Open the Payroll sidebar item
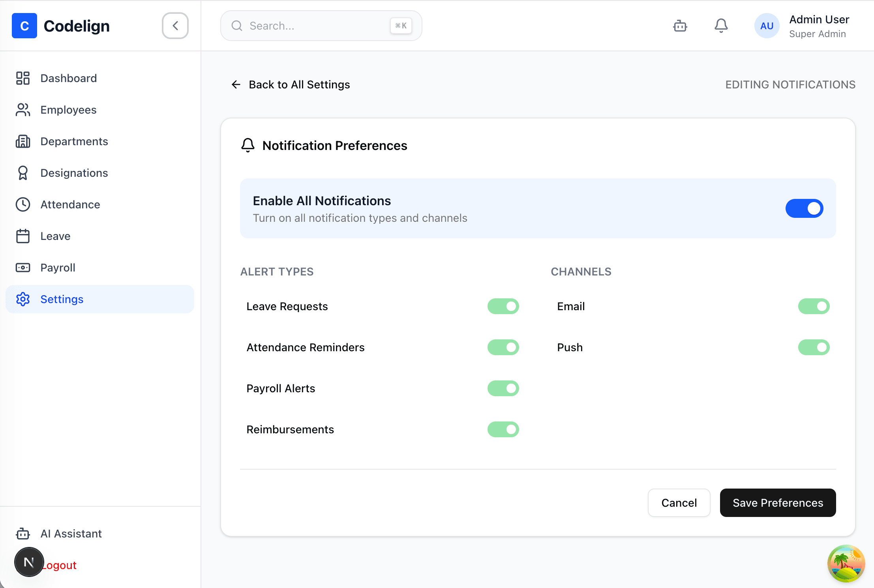Image resolution: width=874 pixels, height=588 pixels. 58,268
